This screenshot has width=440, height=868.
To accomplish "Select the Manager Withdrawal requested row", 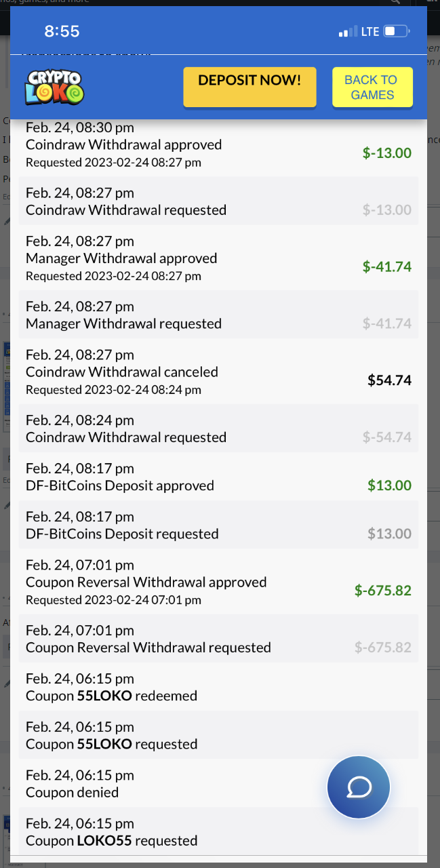I will pos(123,323).
